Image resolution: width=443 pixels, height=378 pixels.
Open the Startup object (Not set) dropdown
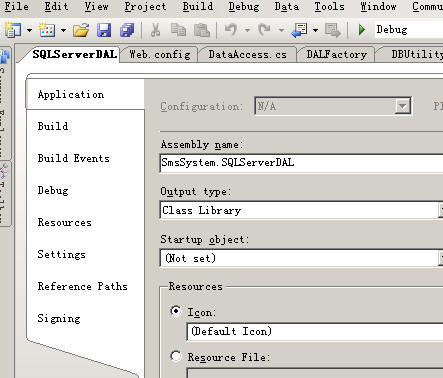tap(302, 258)
